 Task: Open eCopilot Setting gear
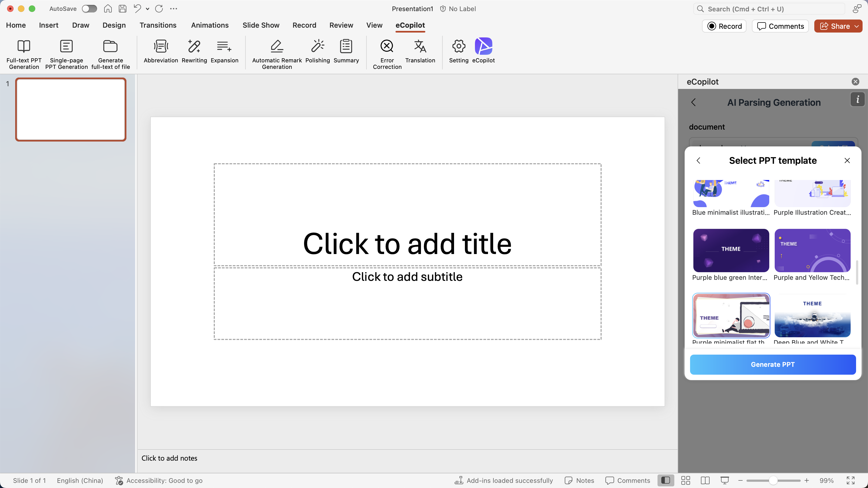coord(458,46)
